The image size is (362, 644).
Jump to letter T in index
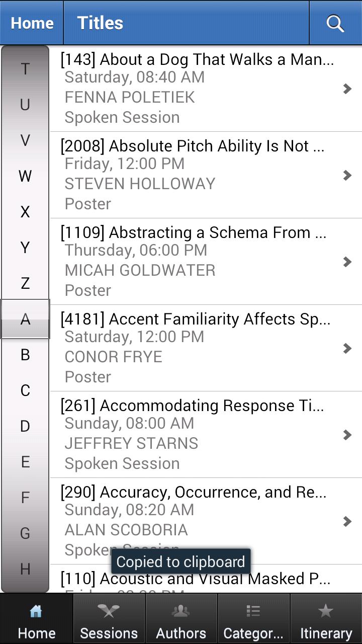tap(25, 69)
